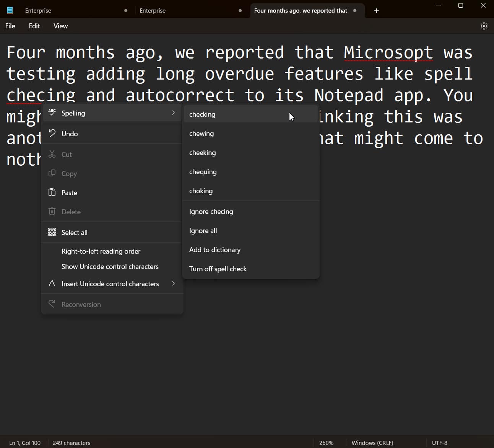Select the chequing spelling suggestion

pyautogui.click(x=203, y=171)
